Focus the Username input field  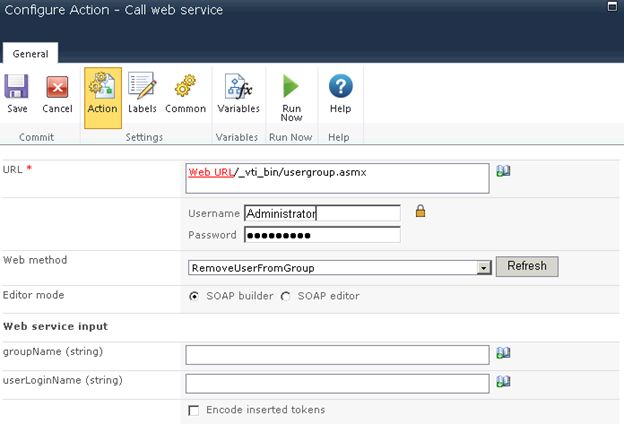coord(322,213)
